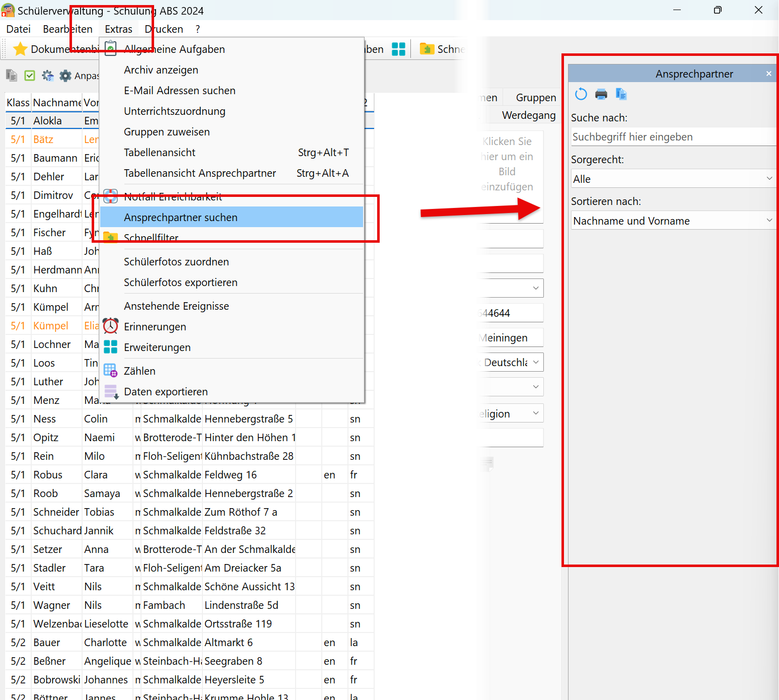Choose Schülerfotos zuordnen
Viewport: 779px width, 700px height.
click(232, 261)
